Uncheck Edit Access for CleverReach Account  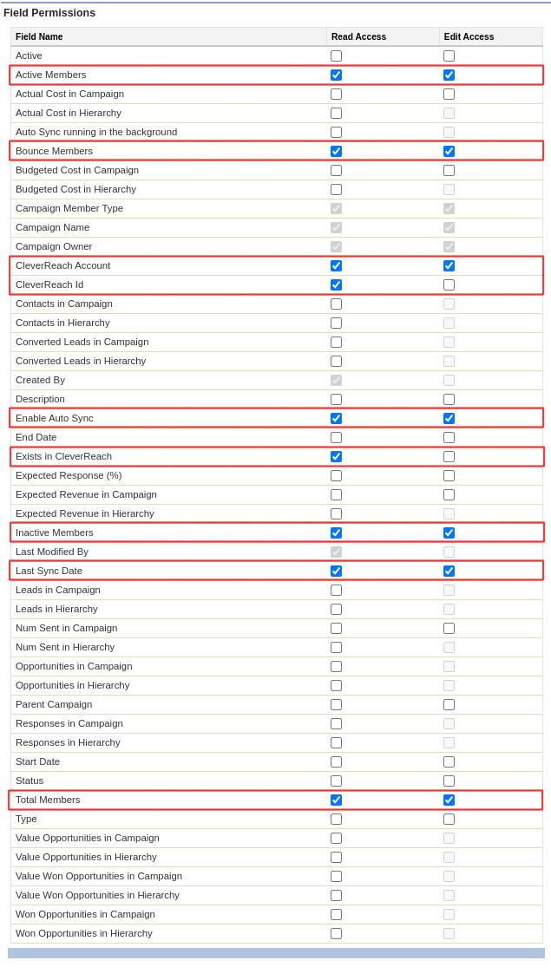449,265
